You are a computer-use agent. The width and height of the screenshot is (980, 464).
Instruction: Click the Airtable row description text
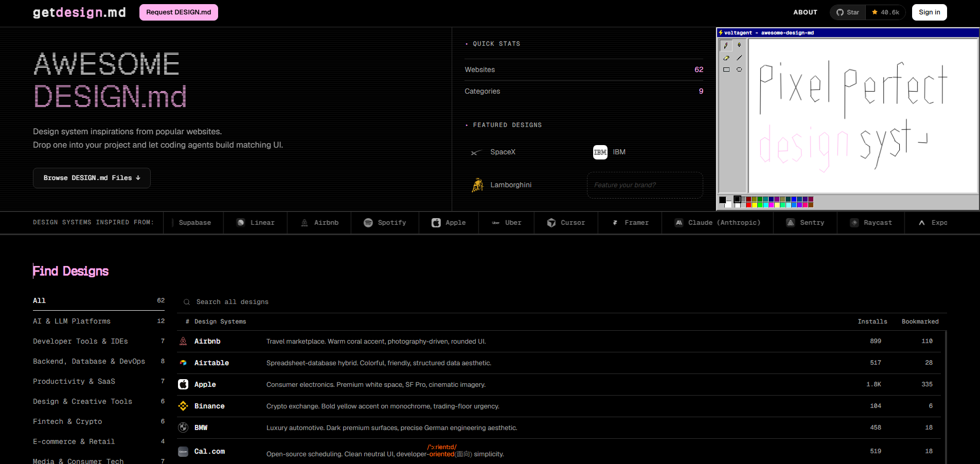[379, 363]
